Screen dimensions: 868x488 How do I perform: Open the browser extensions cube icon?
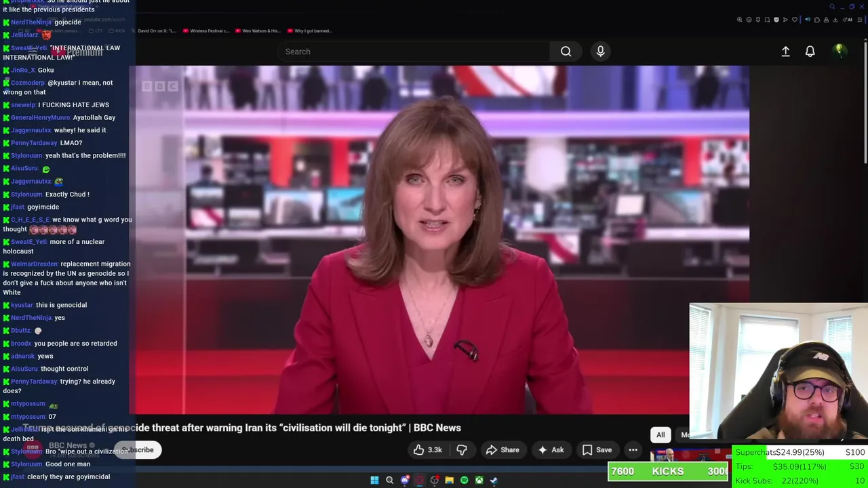pyautogui.click(x=817, y=20)
